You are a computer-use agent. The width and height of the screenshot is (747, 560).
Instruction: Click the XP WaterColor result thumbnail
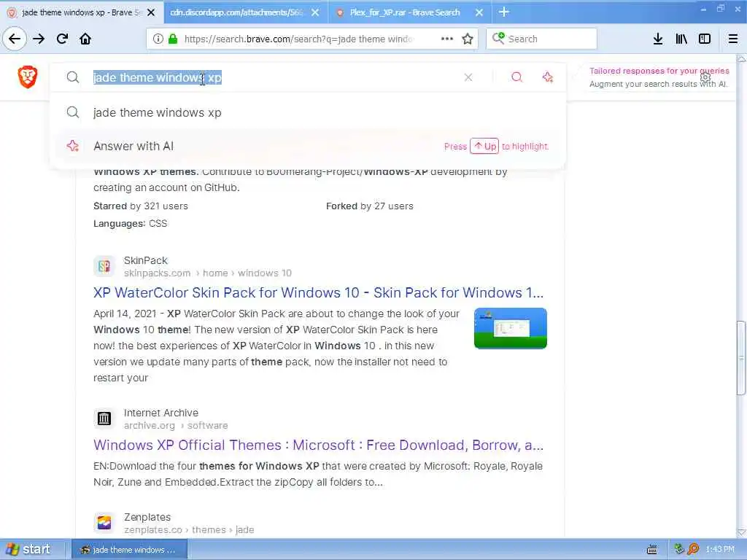(510, 328)
